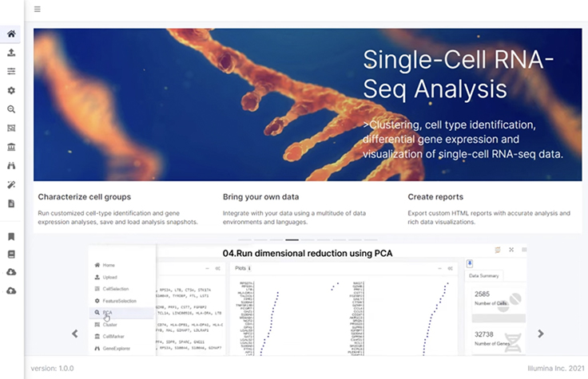The width and height of the screenshot is (588, 379).
Task: Click the PCA dimensional reduction slide image
Action: click(x=308, y=303)
